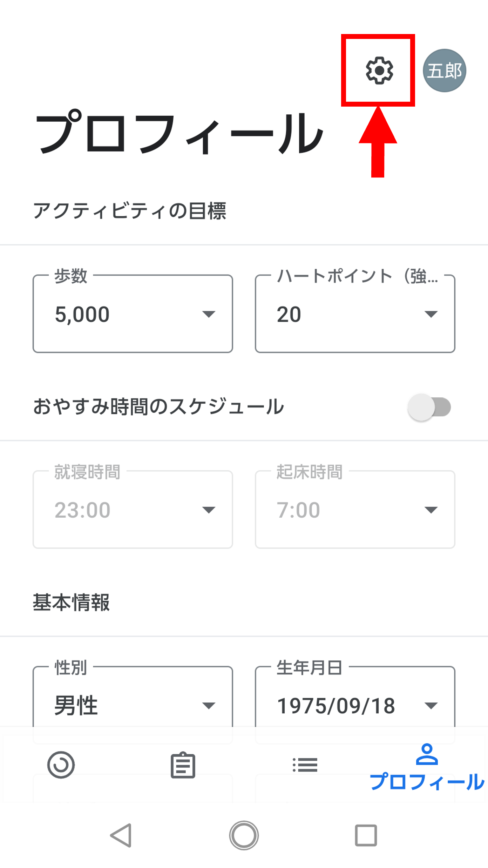Enable the おやすみ時間のスケジュール switch
The width and height of the screenshot is (488, 868).
coord(429,407)
